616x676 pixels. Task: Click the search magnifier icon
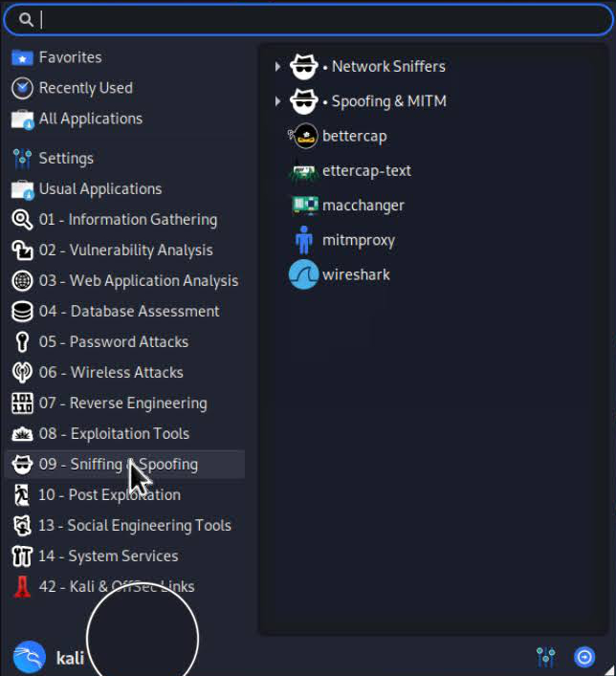coord(26,20)
